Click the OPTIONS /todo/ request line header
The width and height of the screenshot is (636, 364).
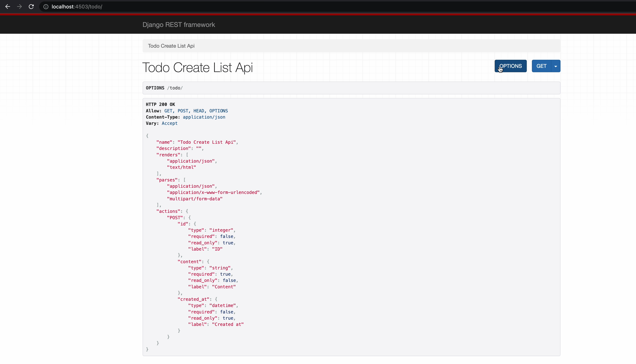tap(164, 88)
